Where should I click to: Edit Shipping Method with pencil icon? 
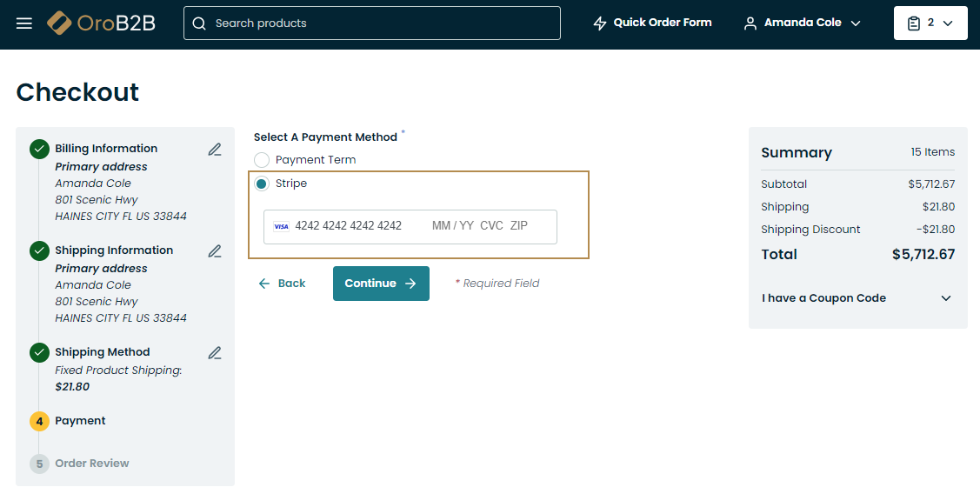coord(215,353)
